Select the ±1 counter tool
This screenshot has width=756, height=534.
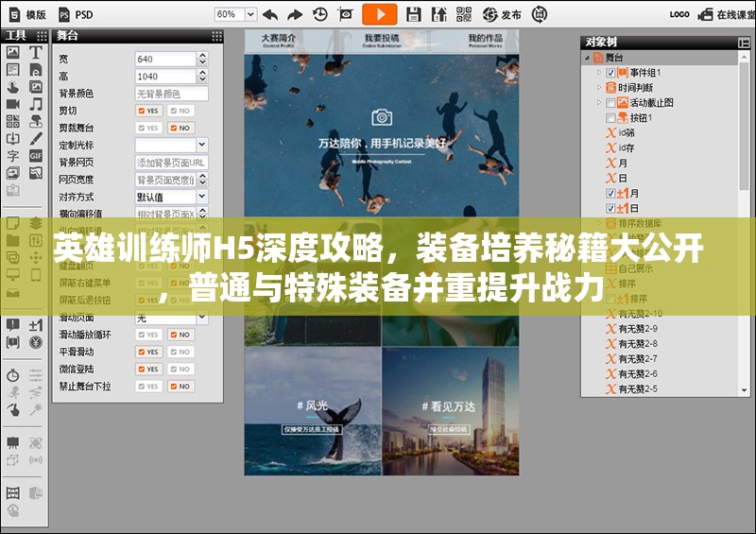[36, 325]
